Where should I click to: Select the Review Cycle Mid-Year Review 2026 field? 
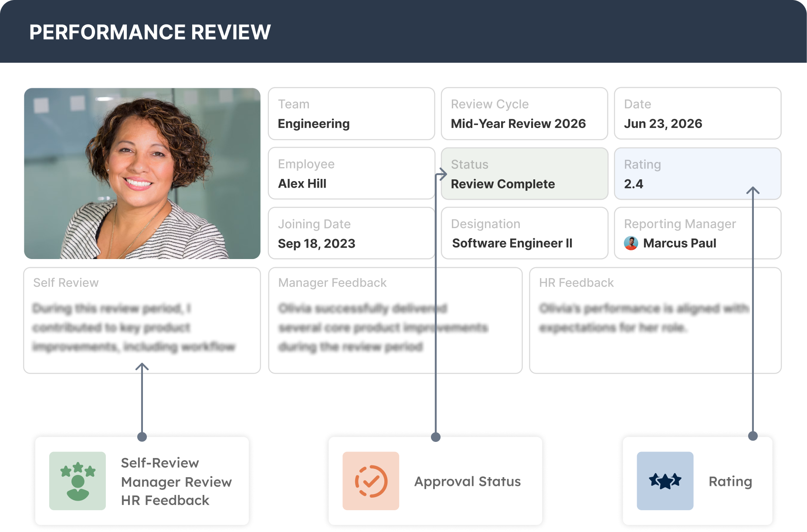524,114
